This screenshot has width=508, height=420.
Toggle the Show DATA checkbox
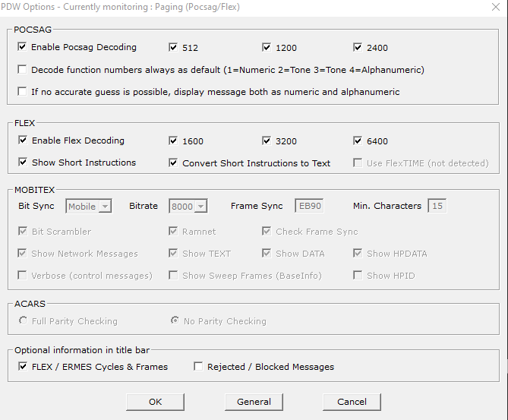(x=267, y=253)
